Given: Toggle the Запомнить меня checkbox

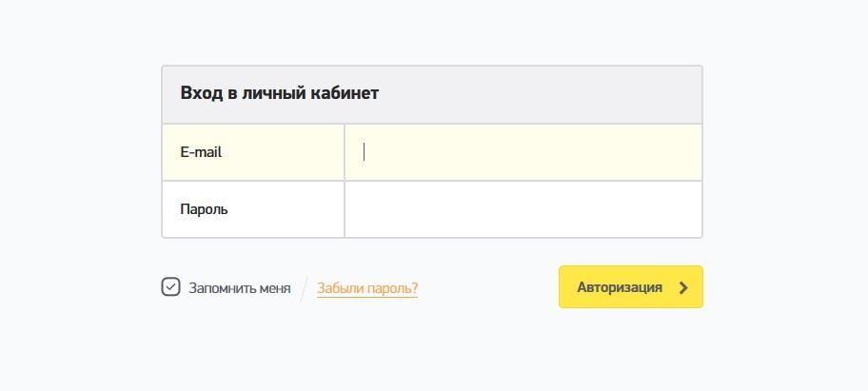Looking at the screenshot, I should point(170,287).
